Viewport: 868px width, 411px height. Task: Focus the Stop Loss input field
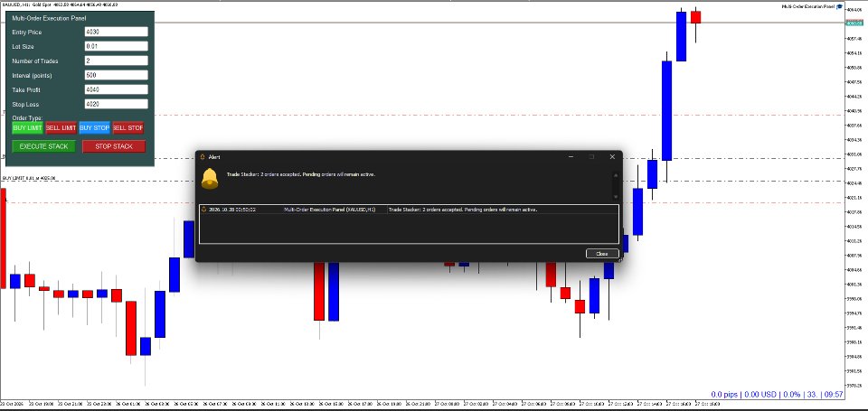click(117, 104)
